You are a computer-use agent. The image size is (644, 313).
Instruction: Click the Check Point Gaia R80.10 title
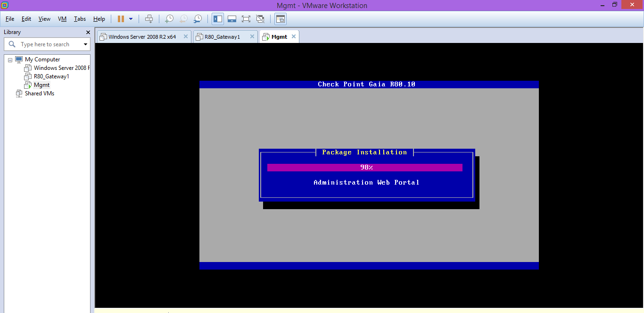pos(367,85)
